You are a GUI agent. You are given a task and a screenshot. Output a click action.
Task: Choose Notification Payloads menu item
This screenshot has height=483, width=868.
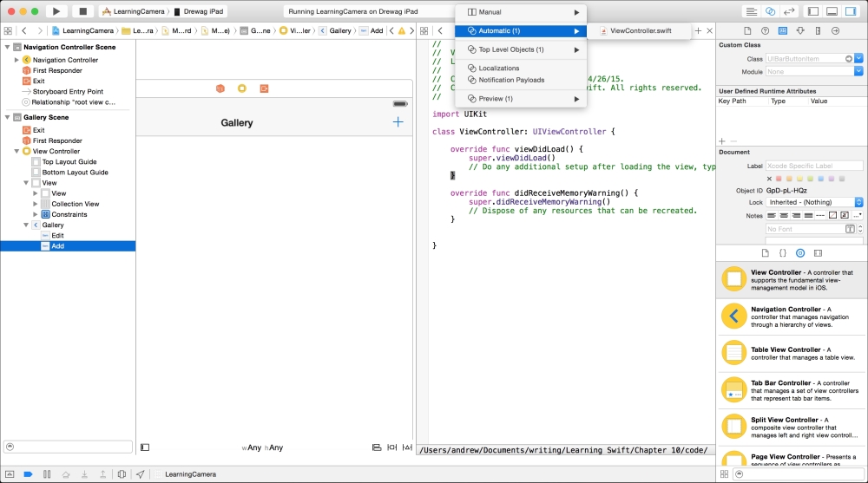(520, 81)
